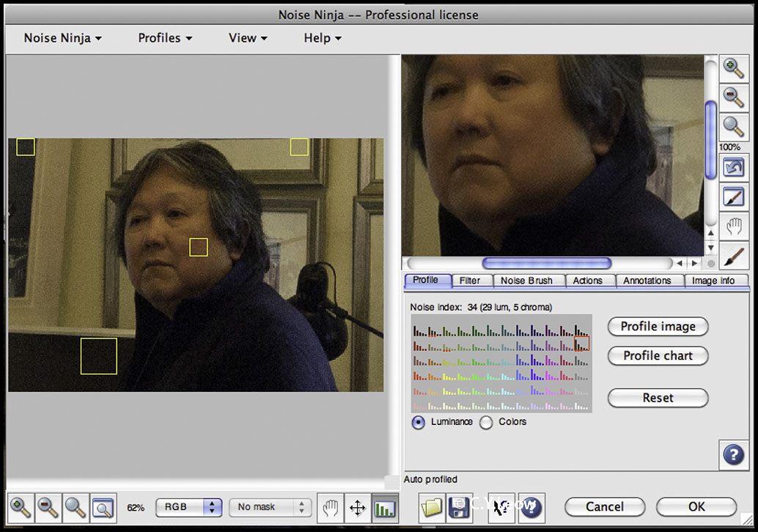The height and width of the screenshot is (532, 758).
Task: Click the 62% zoom level text
Action: pyautogui.click(x=136, y=508)
